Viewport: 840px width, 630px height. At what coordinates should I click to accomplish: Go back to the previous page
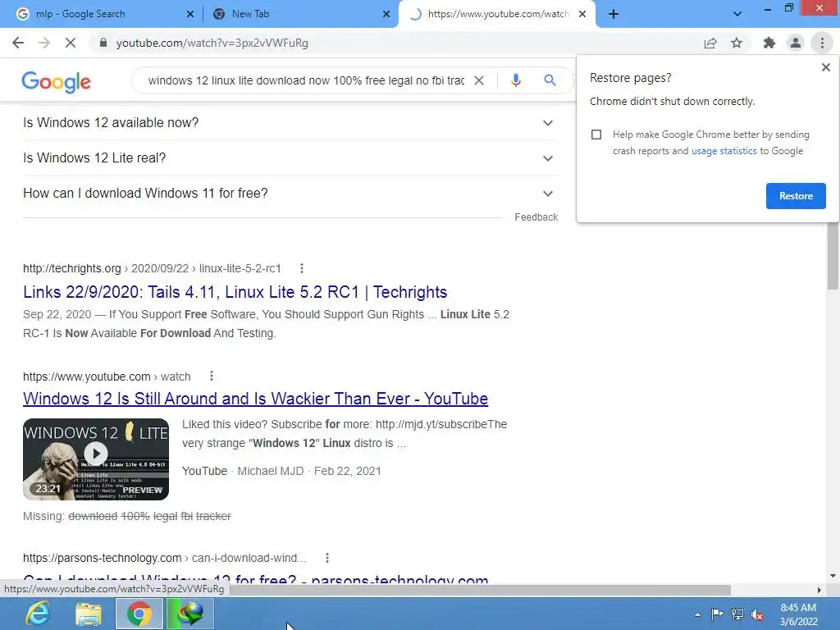[x=18, y=43]
